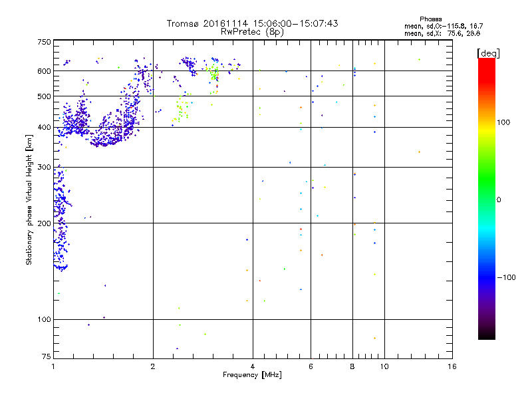Screen dimensions: 532x399
Task: Click the y-axis tick label "200"
Action: [44, 223]
